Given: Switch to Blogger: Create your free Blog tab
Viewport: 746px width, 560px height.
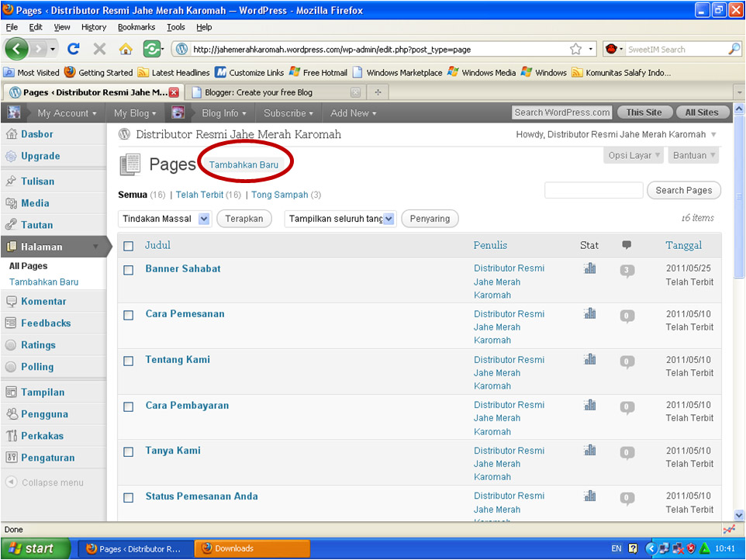Looking at the screenshot, I should (x=275, y=92).
